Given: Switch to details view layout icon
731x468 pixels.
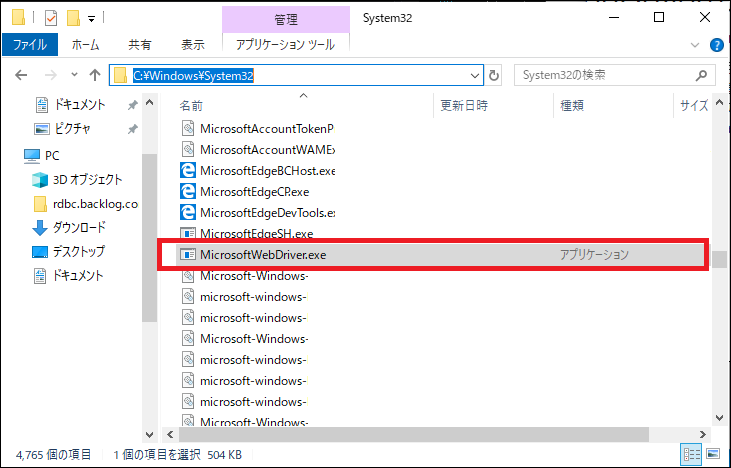Looking at the screenshot, I should tap(691, 454).
